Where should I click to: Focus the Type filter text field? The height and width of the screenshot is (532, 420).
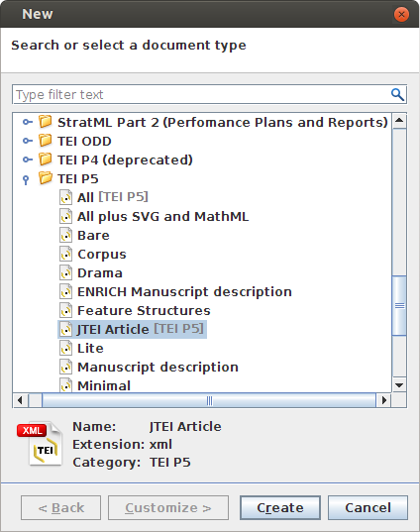[202, 95]
